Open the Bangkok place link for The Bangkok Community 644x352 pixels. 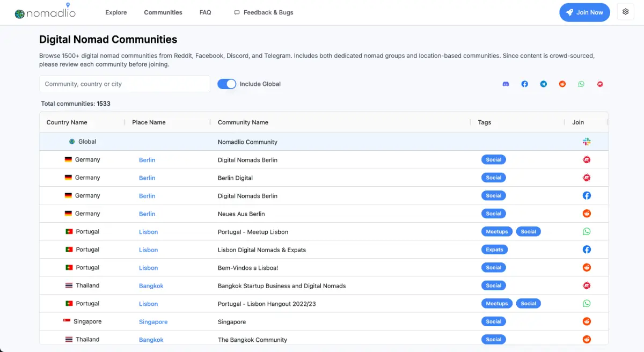[x=151, y=340]
